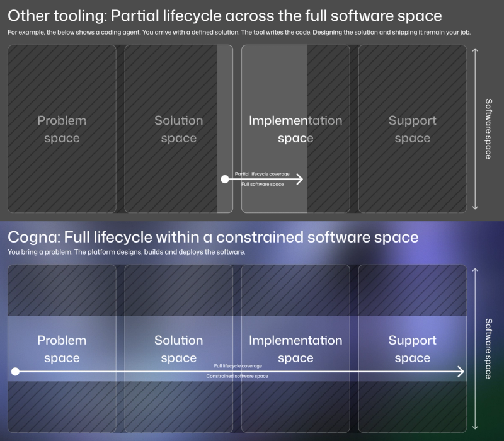Select 'Implementation space' label in Cogna diagram

coord(295,349)
